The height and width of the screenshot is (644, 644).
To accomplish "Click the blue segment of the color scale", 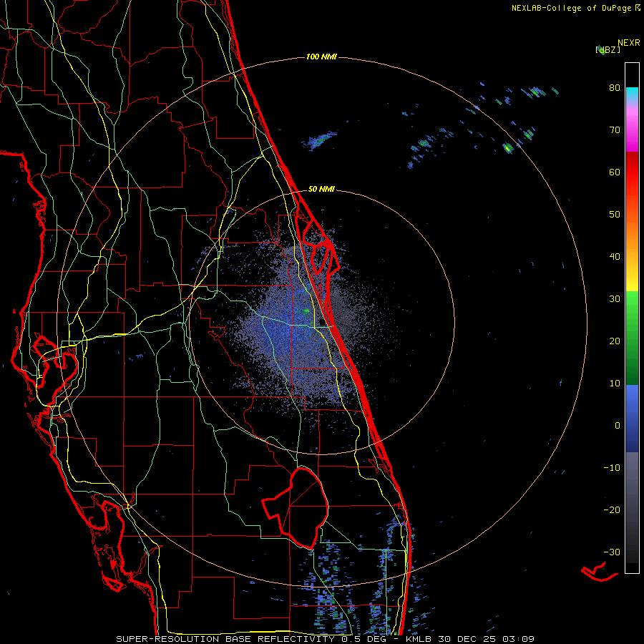I will [632, 417].
